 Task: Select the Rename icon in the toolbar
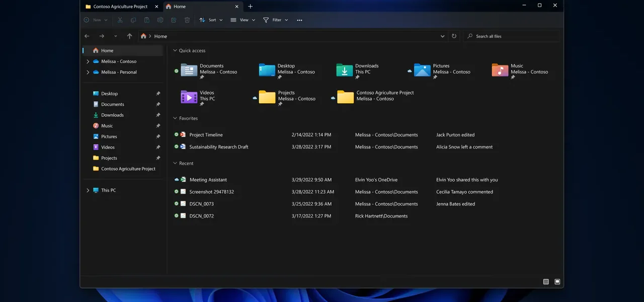(160, 20)
